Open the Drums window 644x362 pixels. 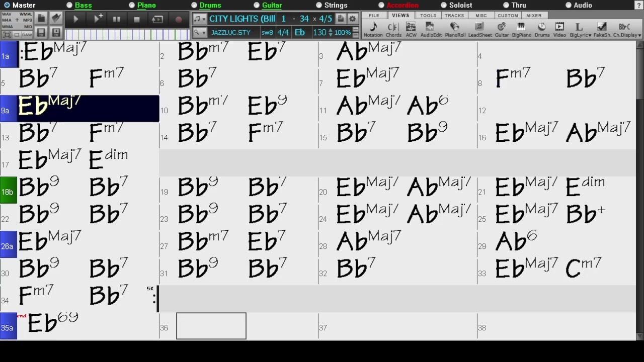point(542,30)
